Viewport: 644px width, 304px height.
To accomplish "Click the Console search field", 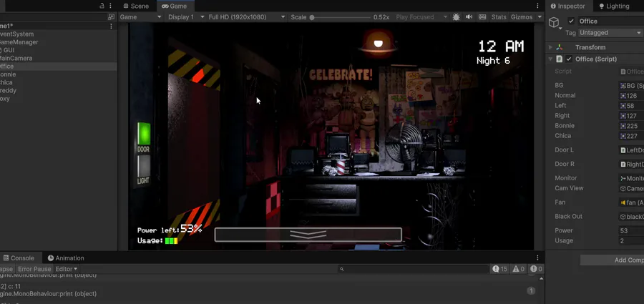I will coord(414,269).
